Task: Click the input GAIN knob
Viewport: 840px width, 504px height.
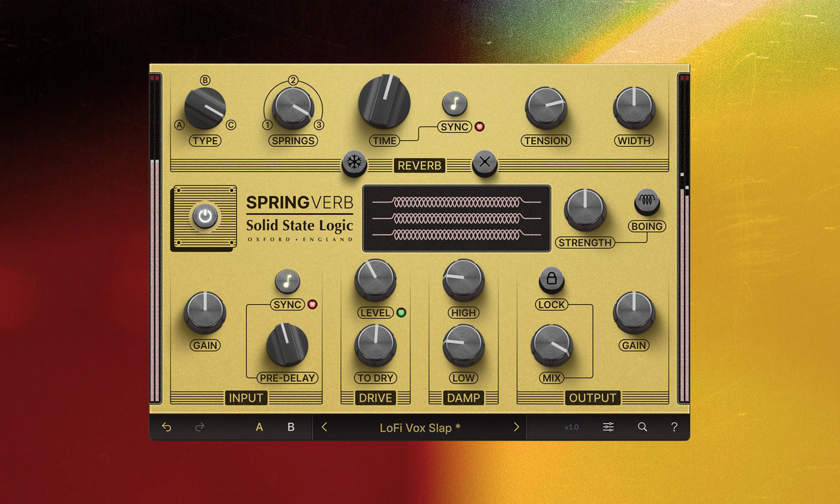Action: point(205,312)
